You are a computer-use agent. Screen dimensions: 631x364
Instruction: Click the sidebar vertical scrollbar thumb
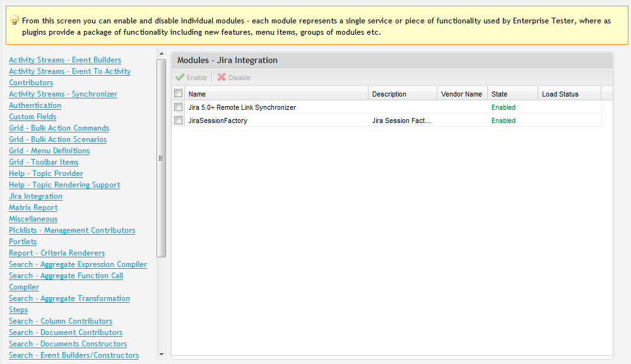click(161, 158)
